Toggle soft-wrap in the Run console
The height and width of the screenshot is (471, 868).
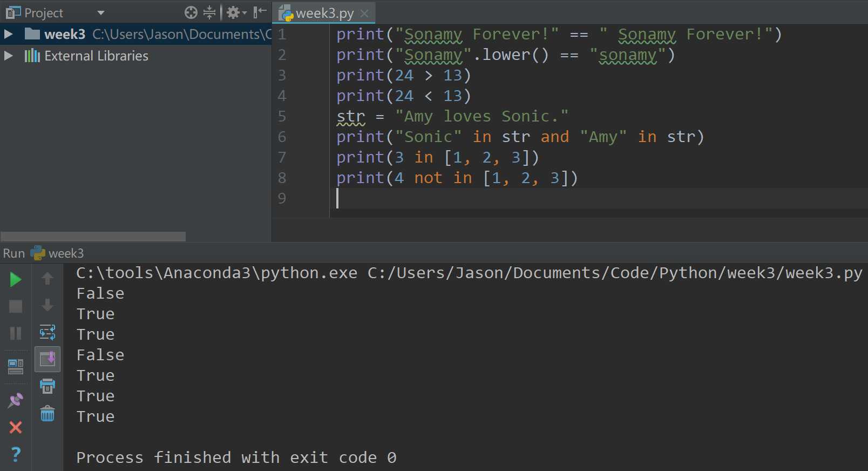[48, 332]
